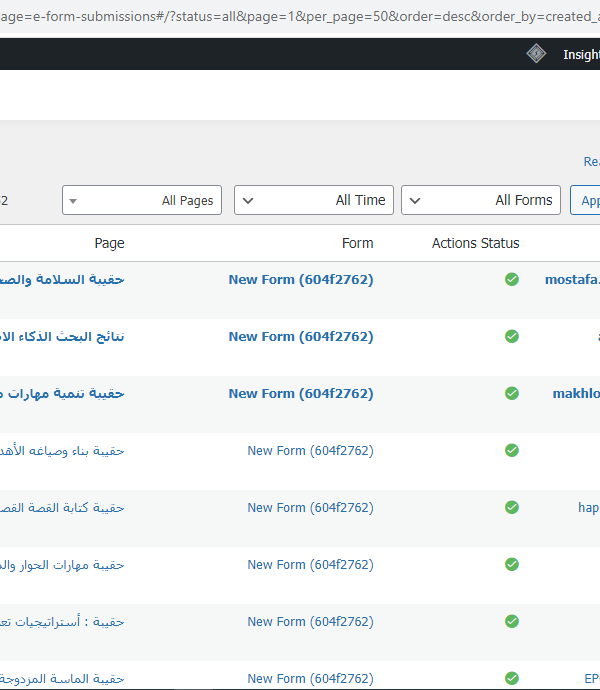Image resolution: width=600 pixels, height=690 pixels.
Task: Open the makhlo submission email link
Action: [576, 393]
